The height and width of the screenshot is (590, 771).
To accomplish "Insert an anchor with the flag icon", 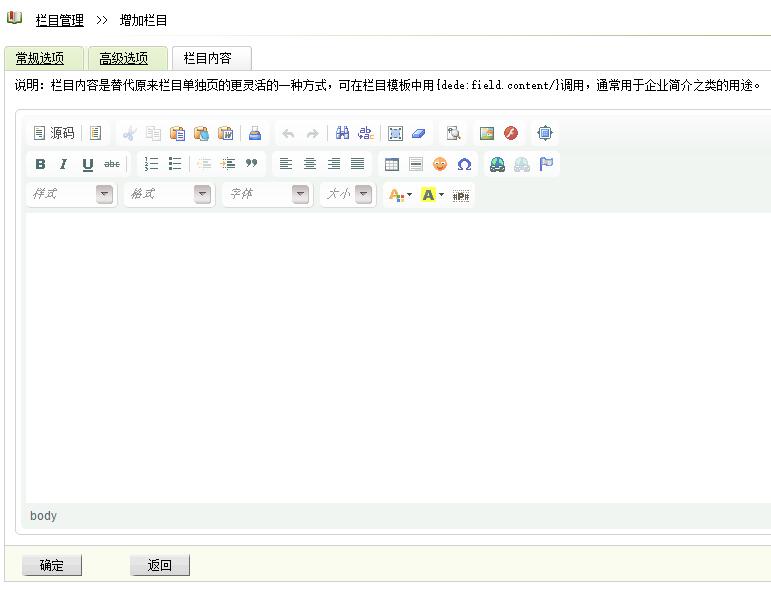I will tap(546, 164).
